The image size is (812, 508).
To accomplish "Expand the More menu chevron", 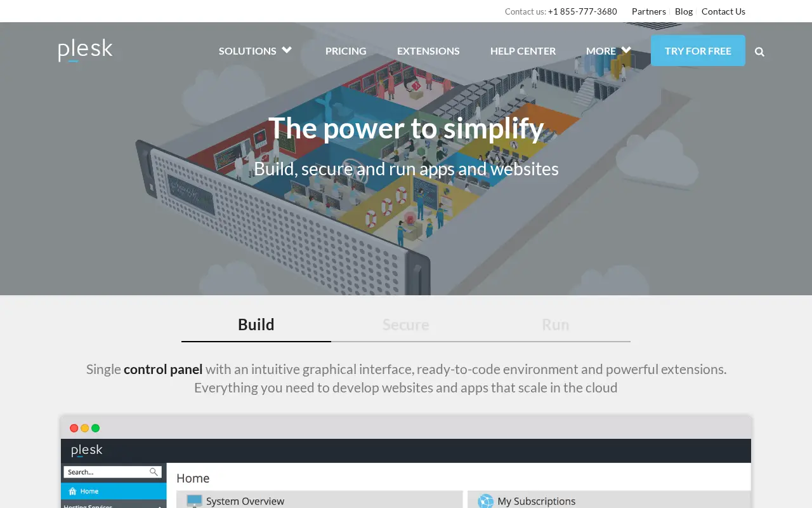I will 626,50.
